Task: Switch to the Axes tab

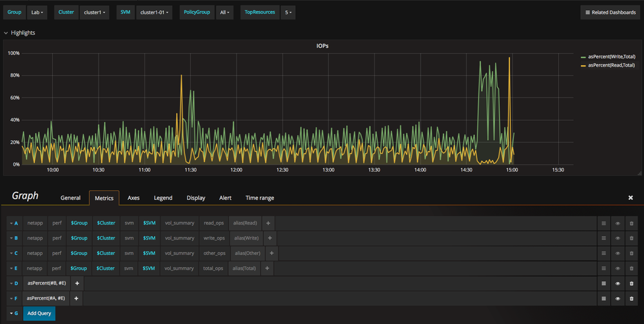Action: (x=133, y=198)
